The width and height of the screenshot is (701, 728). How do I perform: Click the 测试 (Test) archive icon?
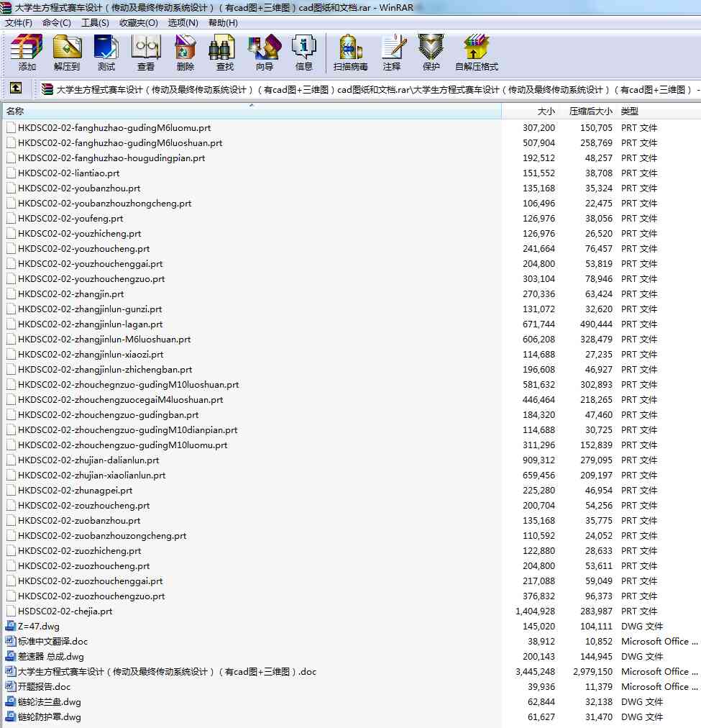(106, 53)
